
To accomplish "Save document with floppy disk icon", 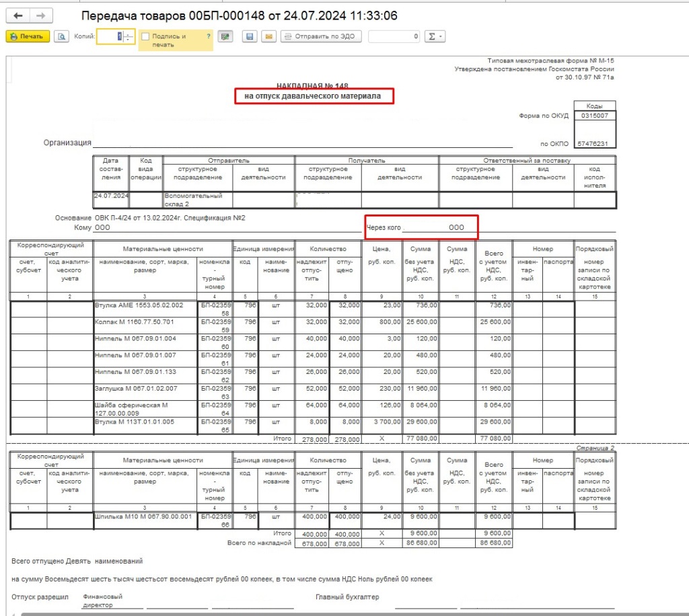I will pos(250,36).
